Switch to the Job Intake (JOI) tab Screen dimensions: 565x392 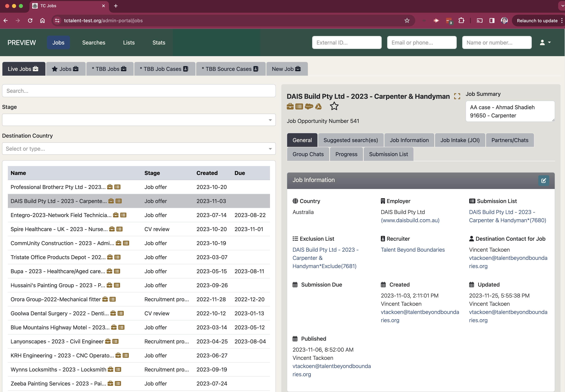tap(460, 140)
